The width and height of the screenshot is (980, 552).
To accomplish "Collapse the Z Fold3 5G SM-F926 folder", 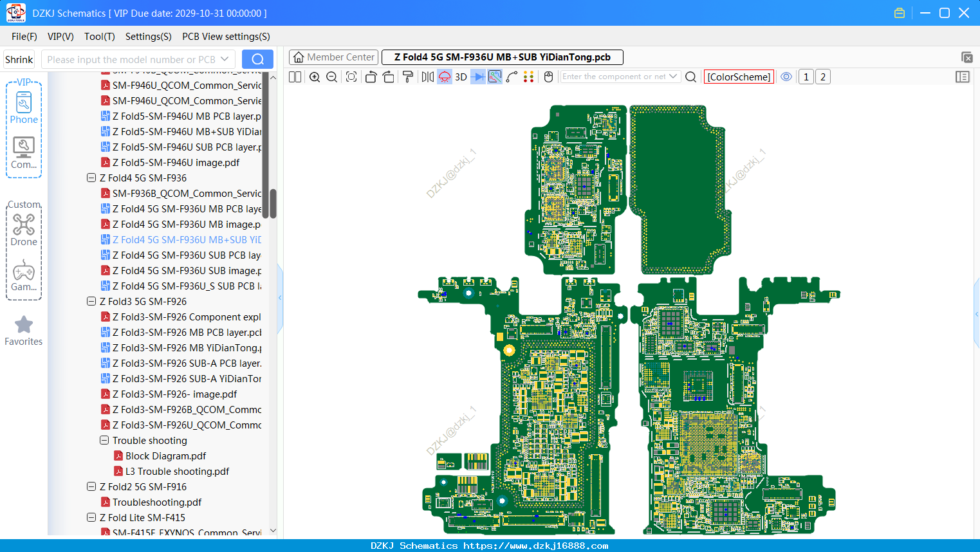I will (91, 302).
